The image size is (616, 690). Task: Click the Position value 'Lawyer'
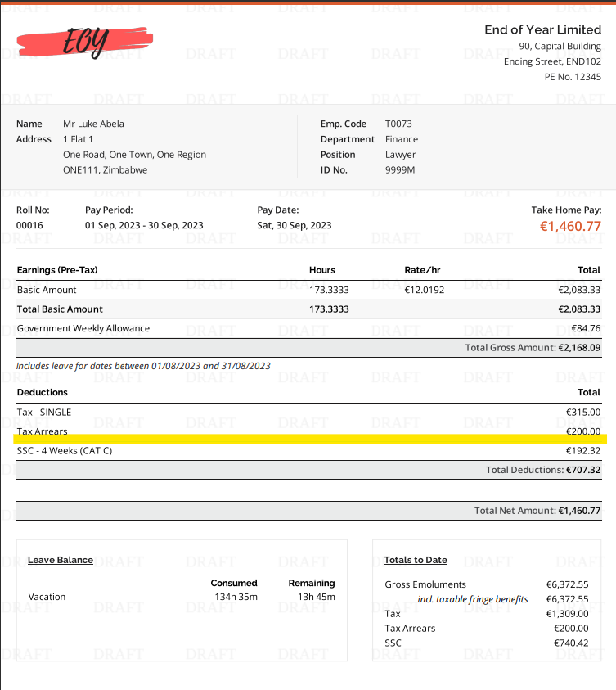coord(400,155)
